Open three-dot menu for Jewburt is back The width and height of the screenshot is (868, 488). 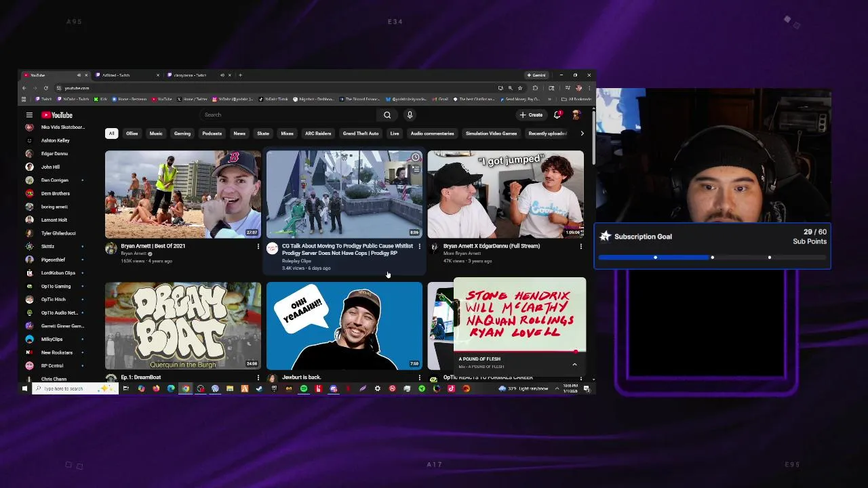coord(419,378)
